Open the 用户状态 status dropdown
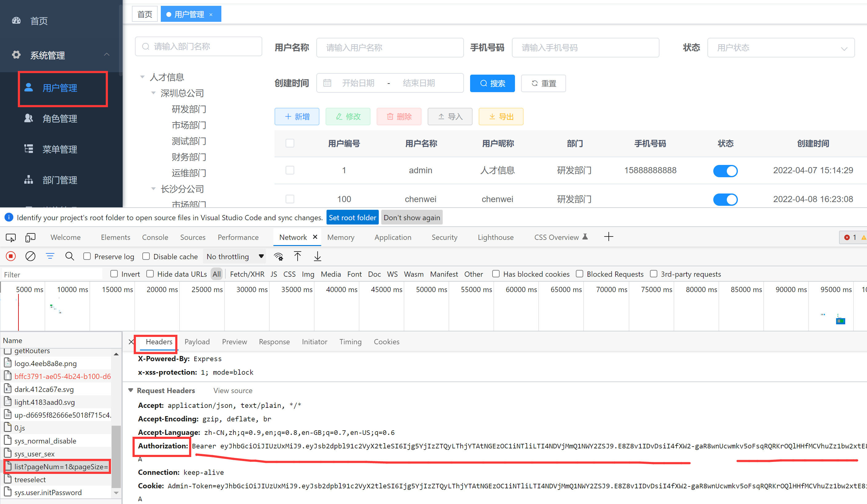The width and height of the screenshot is (867, 504). click(781, 48)
